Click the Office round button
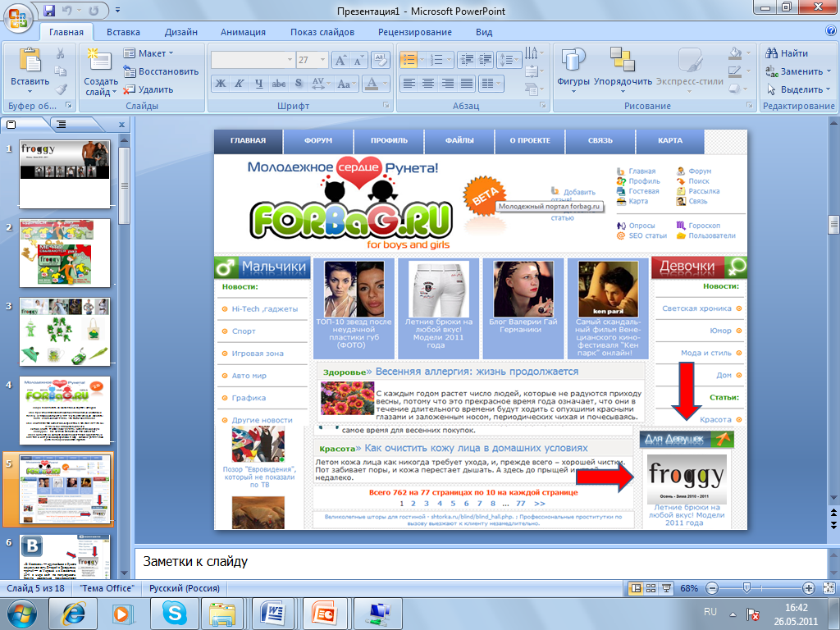Image resolution: width=840 pixels, height=630 pixels. (18, 17)
